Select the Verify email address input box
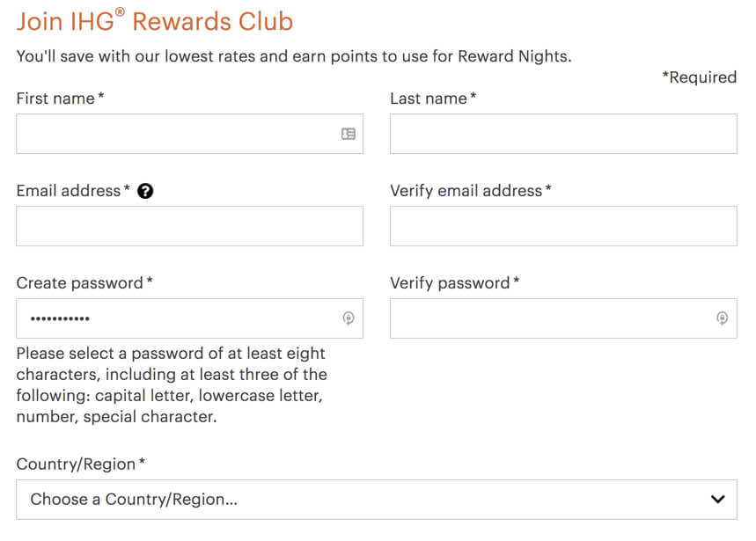Image resolution: width=756 pixels, height=541 pixels. [563, 226]
